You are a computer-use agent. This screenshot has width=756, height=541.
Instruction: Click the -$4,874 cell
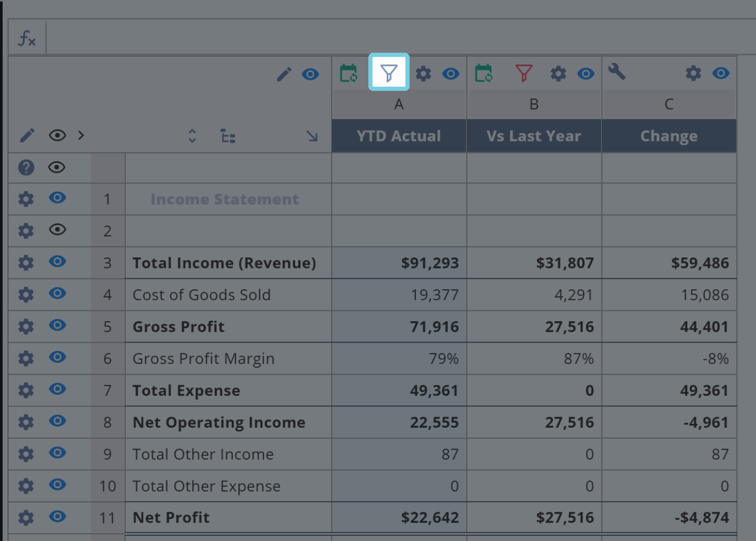[x=669, y=518]
